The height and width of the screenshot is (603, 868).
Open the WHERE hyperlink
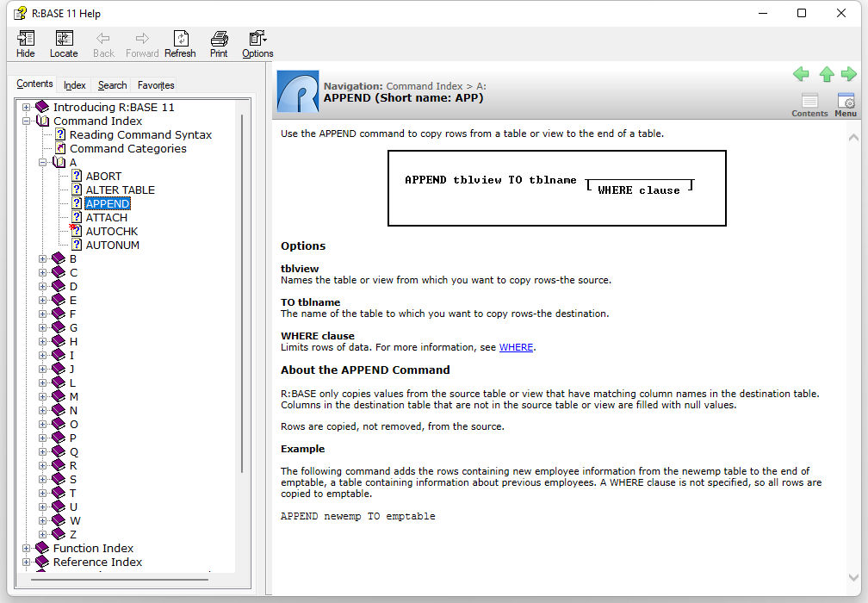pos(516,347)
